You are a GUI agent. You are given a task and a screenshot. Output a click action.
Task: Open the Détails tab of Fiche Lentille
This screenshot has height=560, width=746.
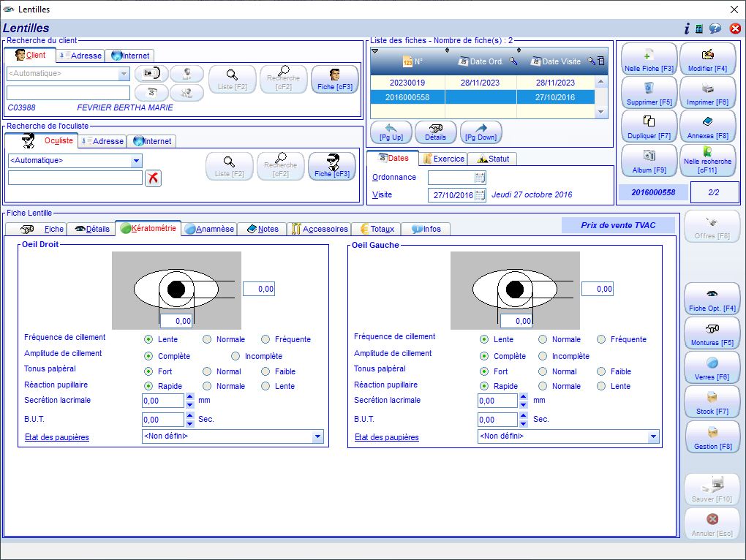click(x=92, y=229)
